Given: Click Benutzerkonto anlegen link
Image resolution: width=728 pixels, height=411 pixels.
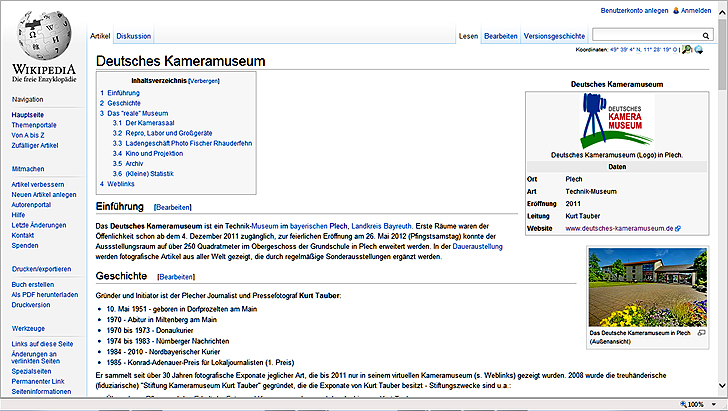Looking at the screenshot, I should (x=634, y=10).
